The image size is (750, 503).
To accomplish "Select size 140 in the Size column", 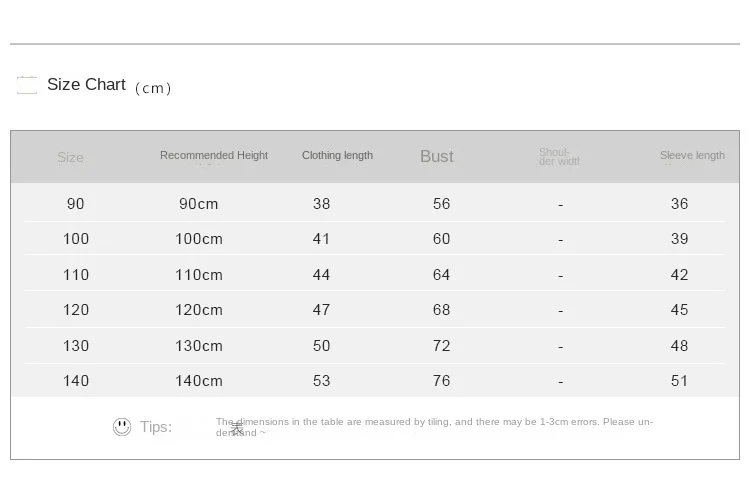I will 76,381.
